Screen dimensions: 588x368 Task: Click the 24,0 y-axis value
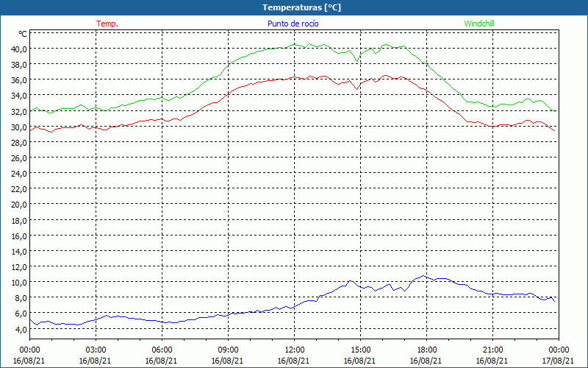[20, 174]
